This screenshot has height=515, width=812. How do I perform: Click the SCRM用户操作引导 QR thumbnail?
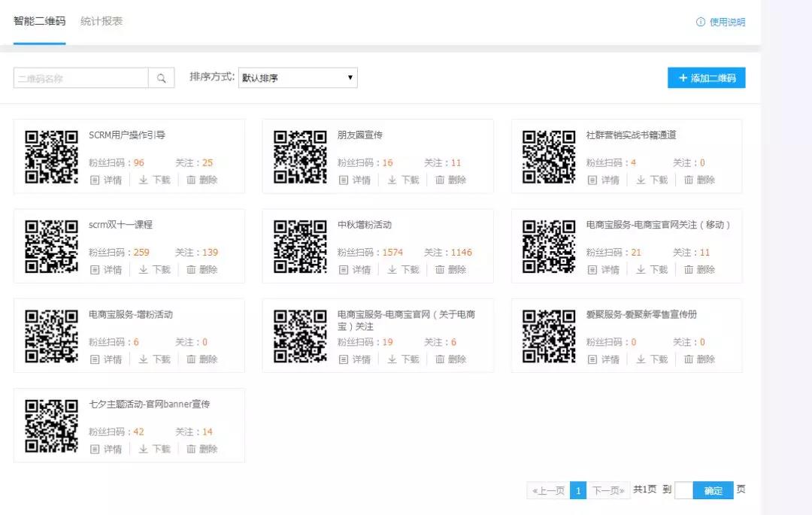(51, 156)
